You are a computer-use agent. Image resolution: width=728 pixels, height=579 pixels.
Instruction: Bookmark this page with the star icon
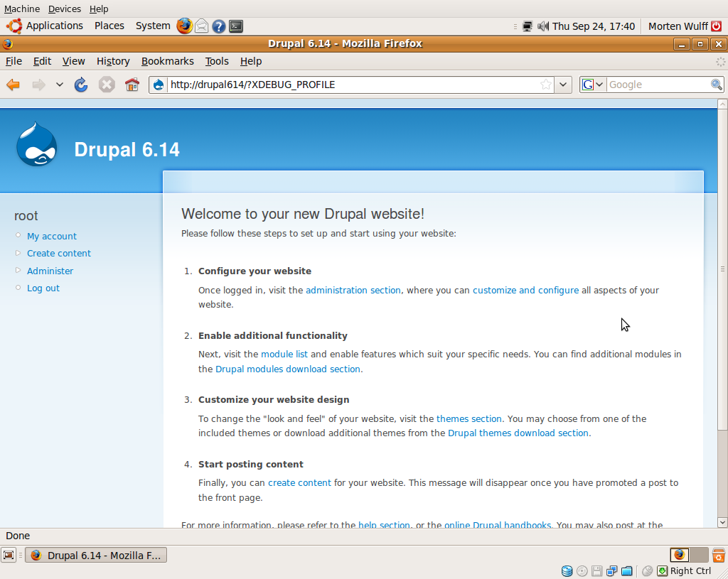(546, 85)
